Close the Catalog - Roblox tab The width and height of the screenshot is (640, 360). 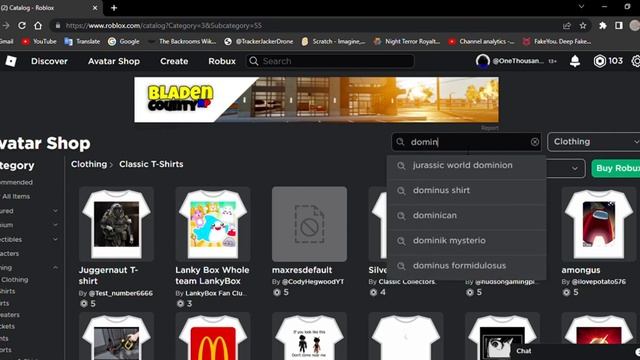coord(95,8)
